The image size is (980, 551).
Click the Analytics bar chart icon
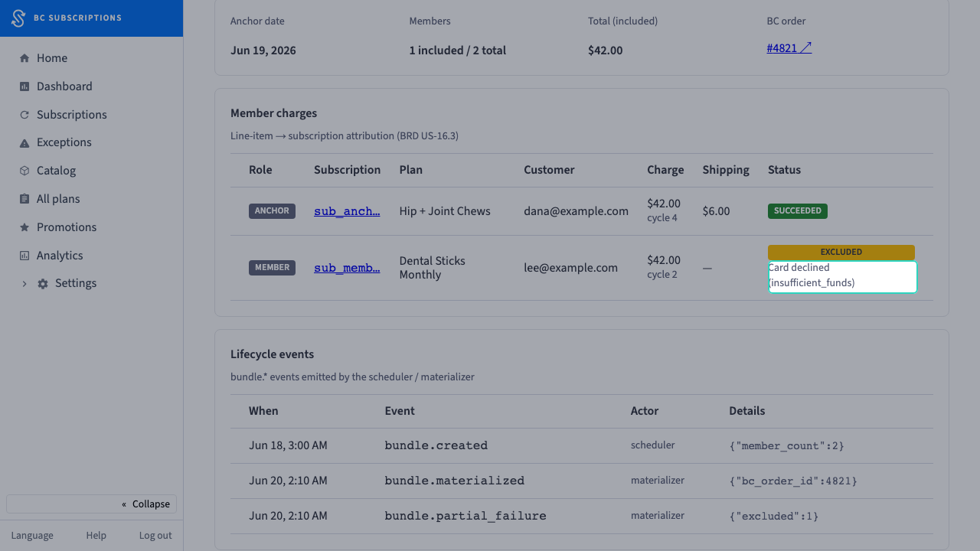point(24,256)
